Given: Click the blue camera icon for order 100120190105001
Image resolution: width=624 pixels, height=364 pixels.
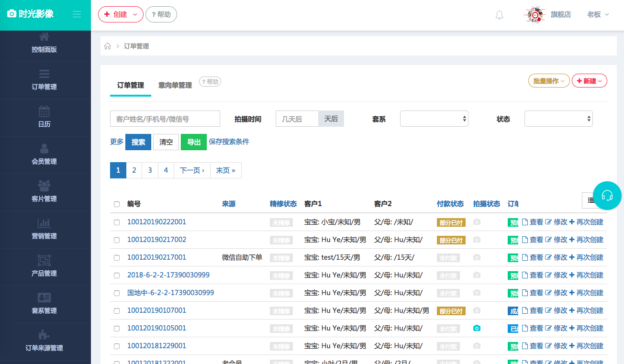Looking at the screenshot, I should pos(476,328).
